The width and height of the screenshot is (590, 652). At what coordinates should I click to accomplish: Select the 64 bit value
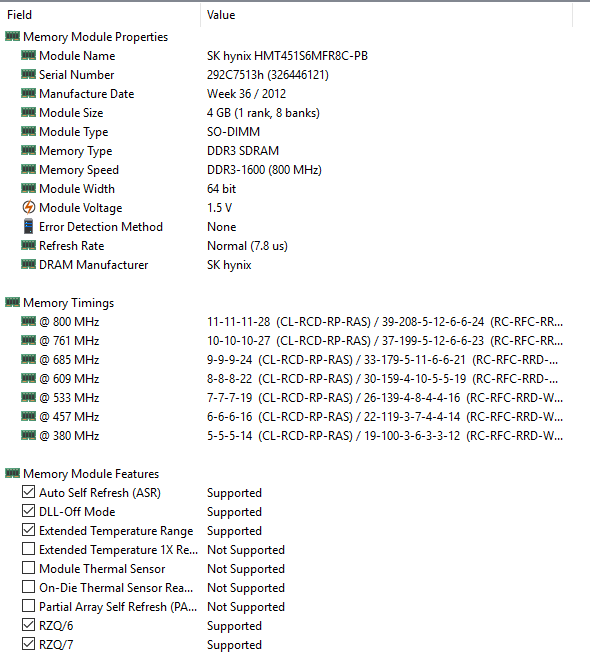pyautogui.click(x=222, y=189)
